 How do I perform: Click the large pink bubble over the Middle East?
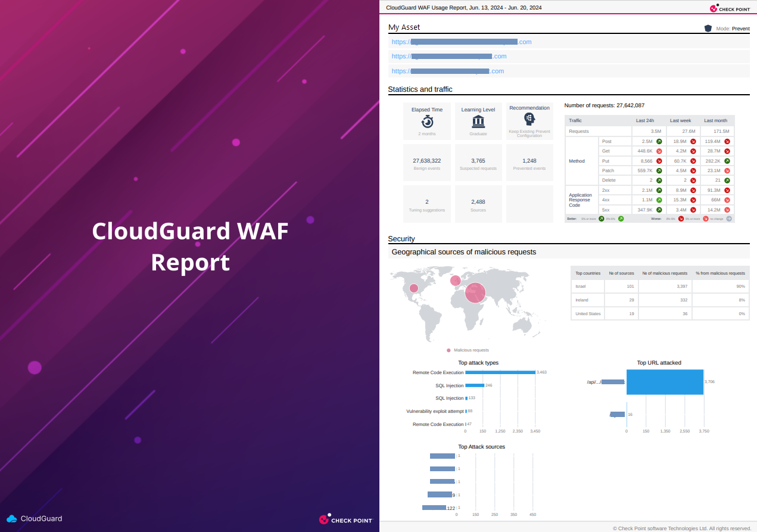475,293
